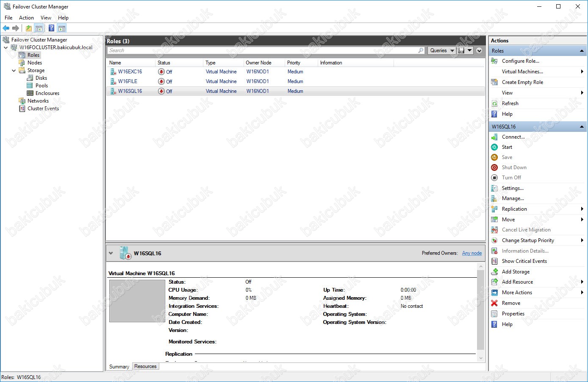Click the Add Storage plus icon

494,272
